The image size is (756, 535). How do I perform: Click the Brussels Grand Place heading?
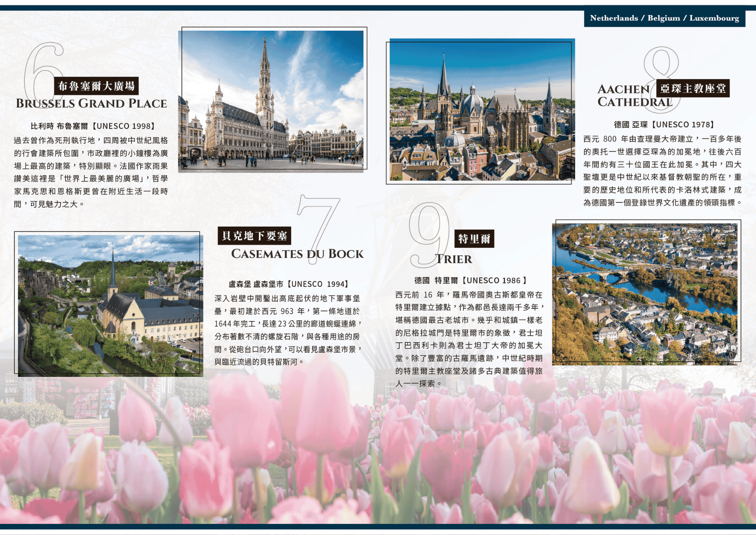coord(91,104)
